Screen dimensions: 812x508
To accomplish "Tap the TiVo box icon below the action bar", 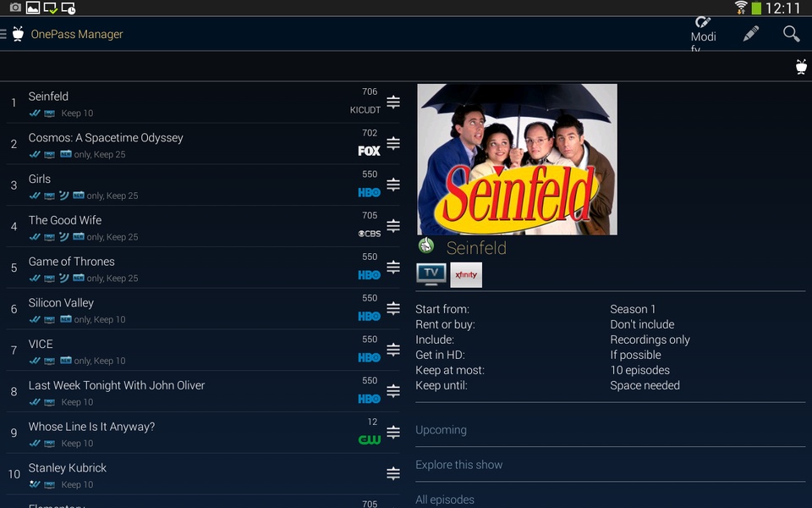I will click(801, 67).
